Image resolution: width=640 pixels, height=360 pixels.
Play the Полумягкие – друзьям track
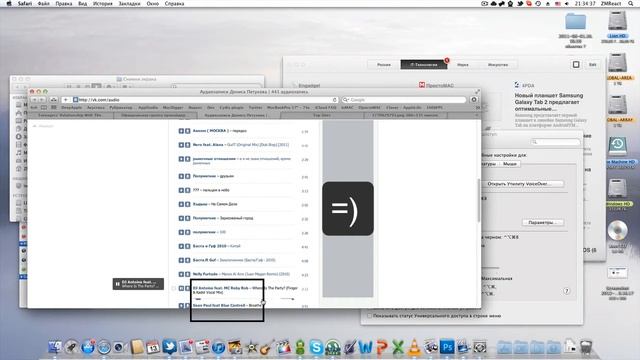181,176
